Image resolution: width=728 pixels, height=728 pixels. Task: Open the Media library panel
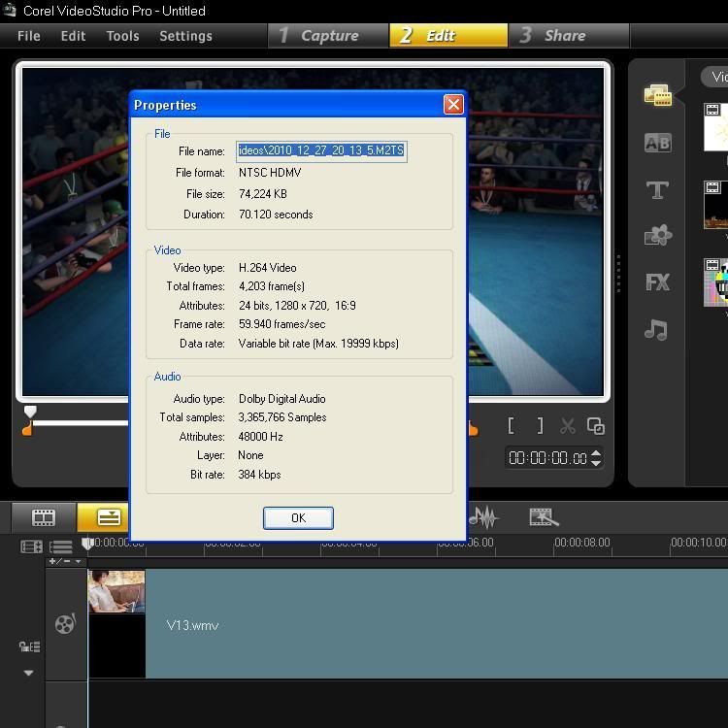[x=657, y=95]
